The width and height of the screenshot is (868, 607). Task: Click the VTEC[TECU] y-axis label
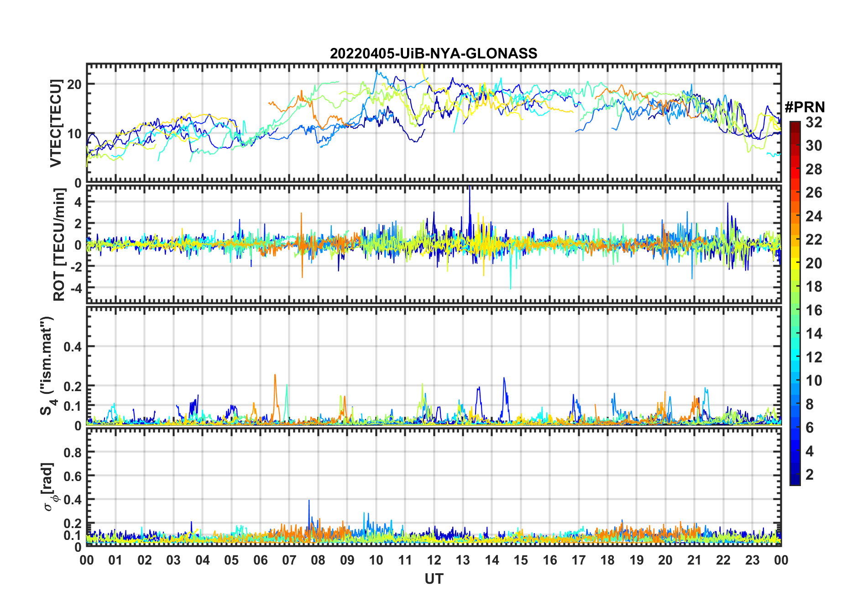point(56,123)
